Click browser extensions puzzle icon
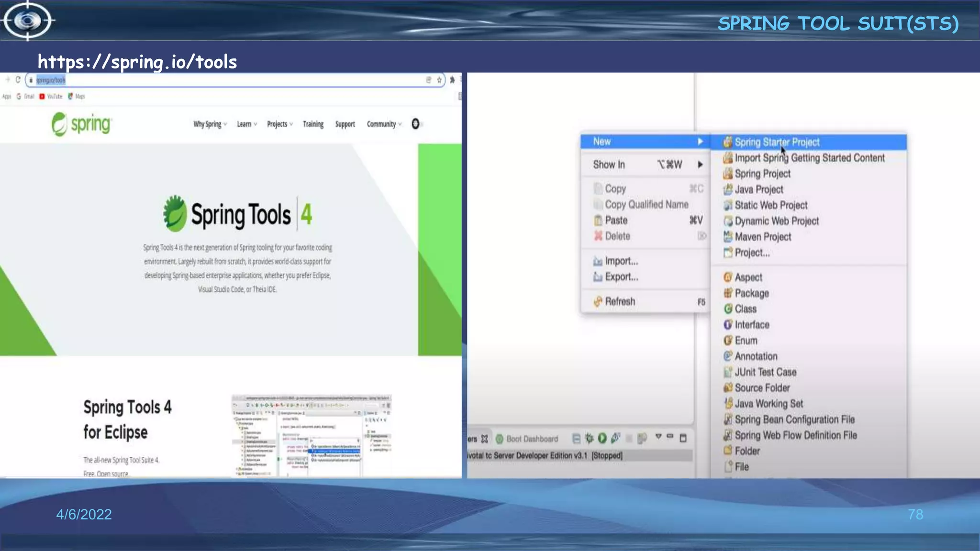The image size is (980, 551). 452,80
